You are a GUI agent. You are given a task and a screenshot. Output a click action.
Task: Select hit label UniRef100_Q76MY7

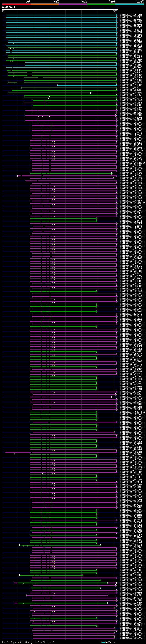point(131,384)
